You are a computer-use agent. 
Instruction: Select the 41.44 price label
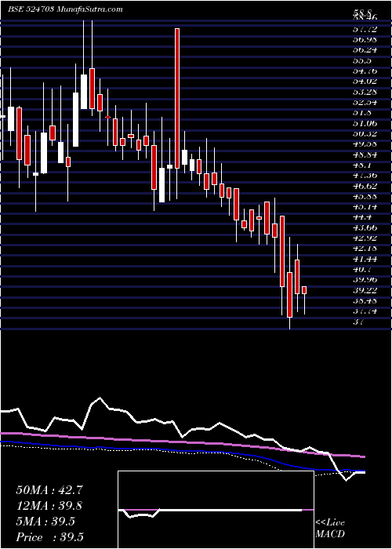pos(365,259)
